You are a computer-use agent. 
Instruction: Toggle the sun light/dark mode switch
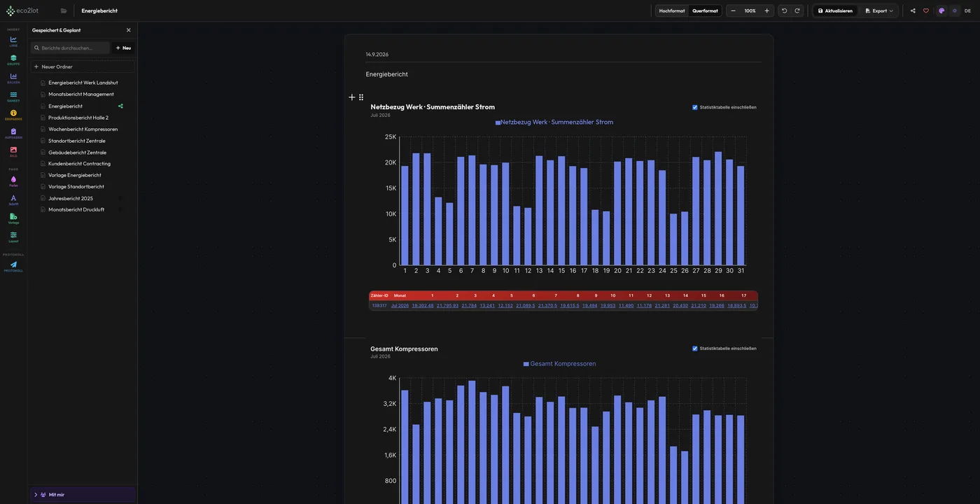pyautogui.click(x=954, y=10)
